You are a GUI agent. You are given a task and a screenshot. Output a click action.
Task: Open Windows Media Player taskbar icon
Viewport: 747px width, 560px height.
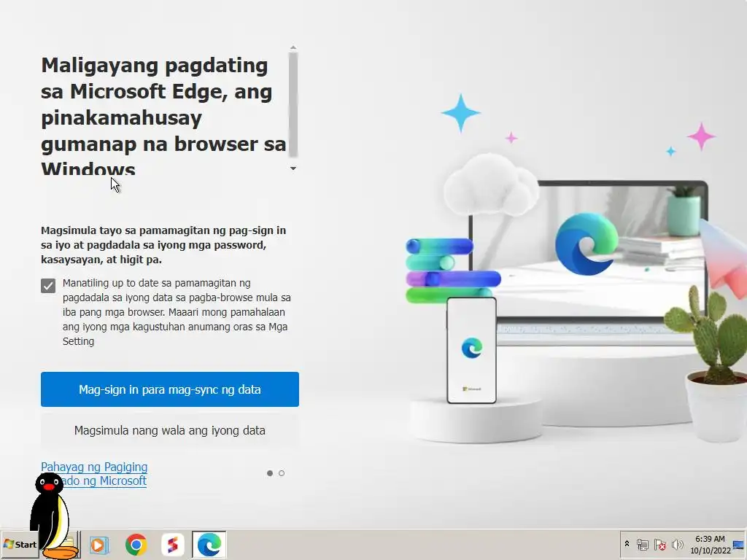(99, 544)
